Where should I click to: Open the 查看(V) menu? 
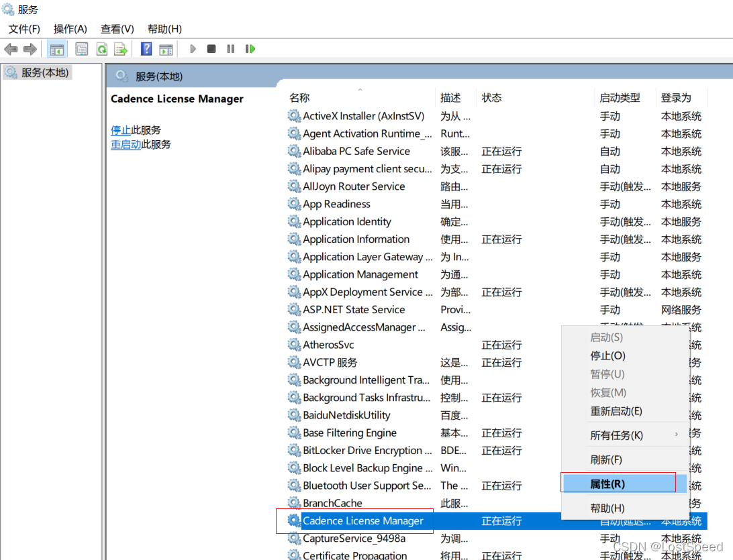117,29
